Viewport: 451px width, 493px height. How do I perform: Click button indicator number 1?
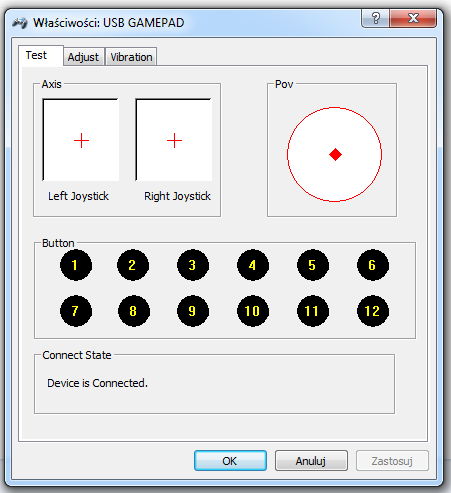pyautogui.click(x=76, y=265)
